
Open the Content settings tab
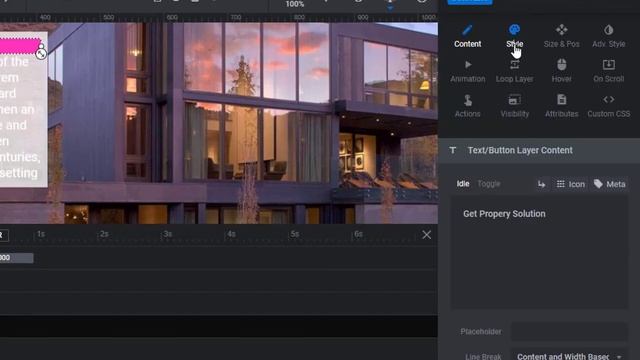467,36
